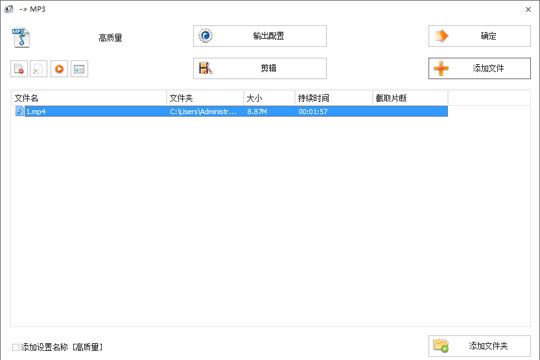Click the 高质量 quality label
Viewport: 540px width, 360px height.
tap(110, 38)
